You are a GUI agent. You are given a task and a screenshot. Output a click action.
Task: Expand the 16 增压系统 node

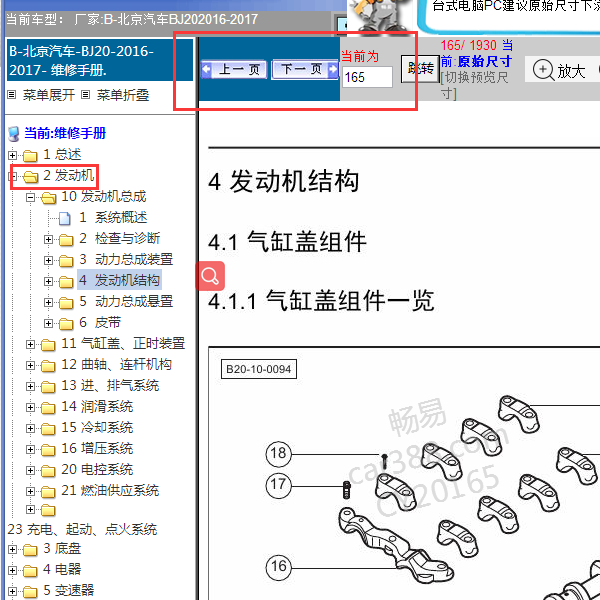coord(30,449)
